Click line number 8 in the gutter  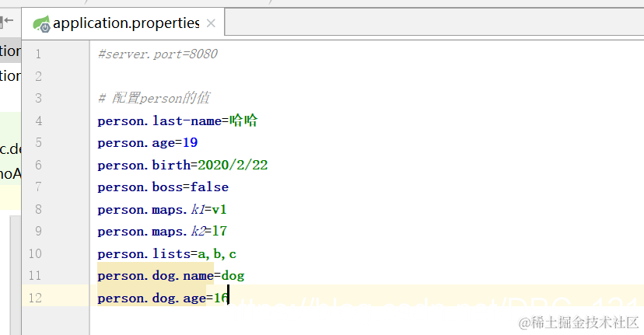(38, 209)
